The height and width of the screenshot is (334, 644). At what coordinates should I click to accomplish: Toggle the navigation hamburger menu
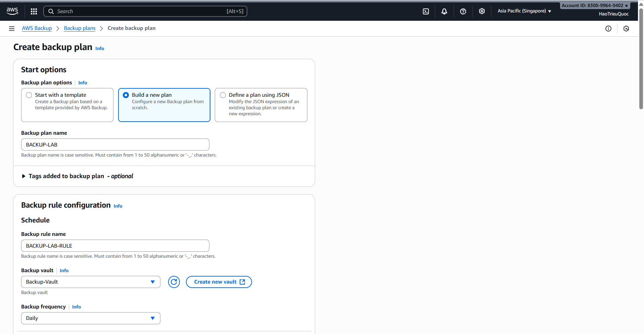[x=11, y=28]
